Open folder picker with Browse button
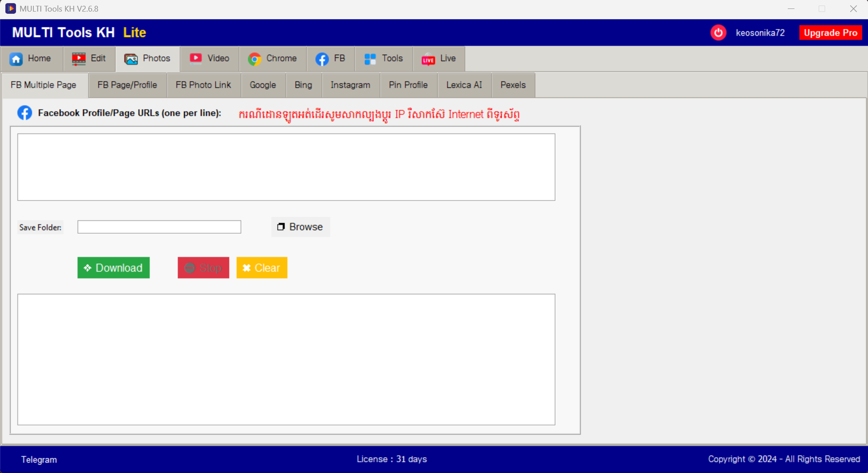Screen dimensions: 868x473 coord(300,227)
